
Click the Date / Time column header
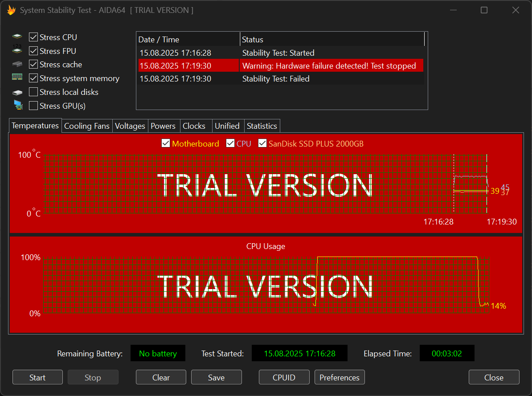[x=188, y=39]
